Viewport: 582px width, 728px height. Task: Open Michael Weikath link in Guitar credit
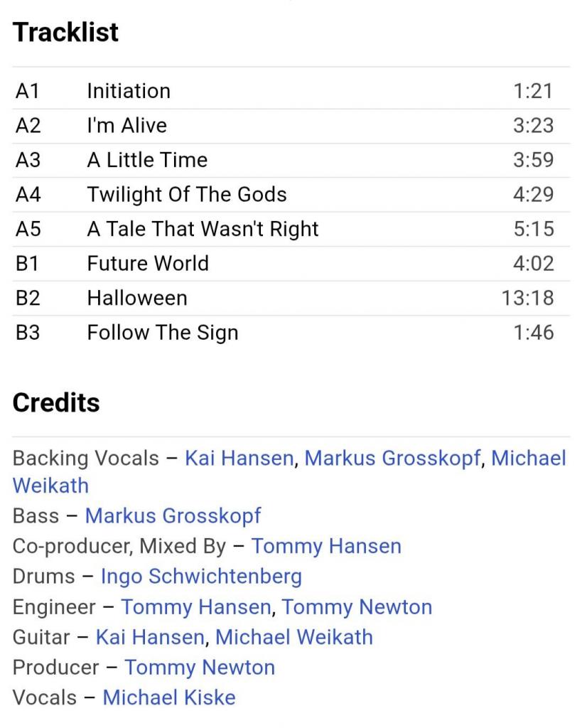293,637
